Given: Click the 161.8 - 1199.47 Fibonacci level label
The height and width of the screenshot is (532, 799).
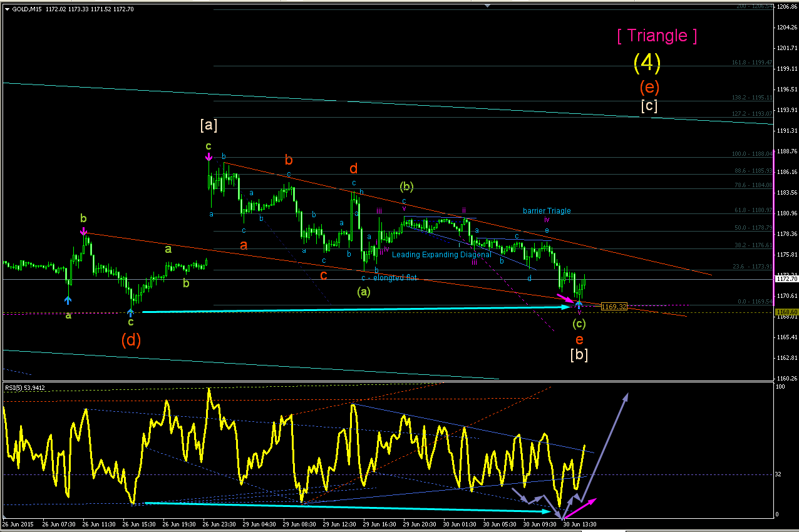Looking at the screenshot, I should [x=752, y=63].
